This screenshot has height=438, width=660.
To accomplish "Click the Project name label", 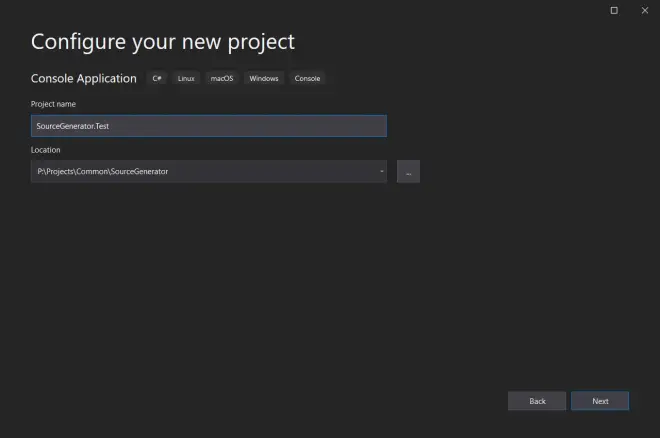I will [53, 104].
